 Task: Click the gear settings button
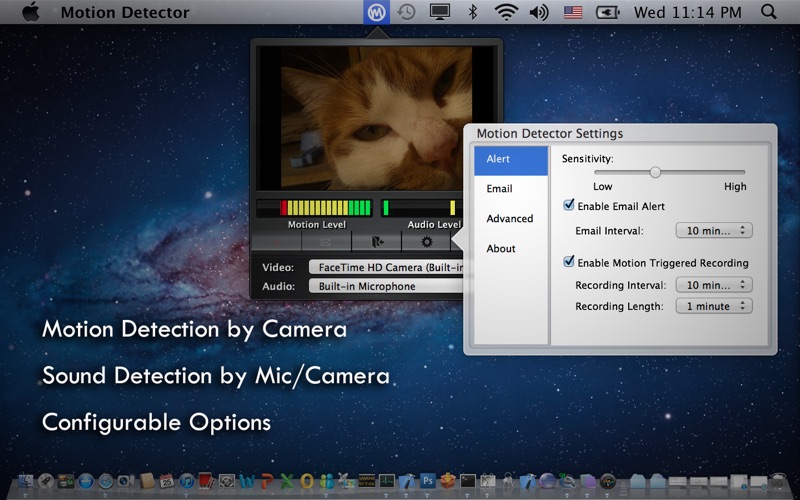tap(427, 241)
